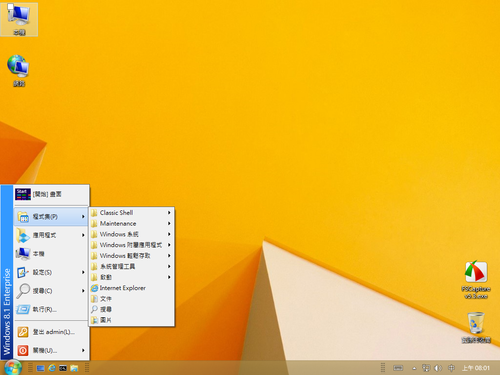Open the File Explorer taskbar icon
500x375 pixels.
coord(74,368)
